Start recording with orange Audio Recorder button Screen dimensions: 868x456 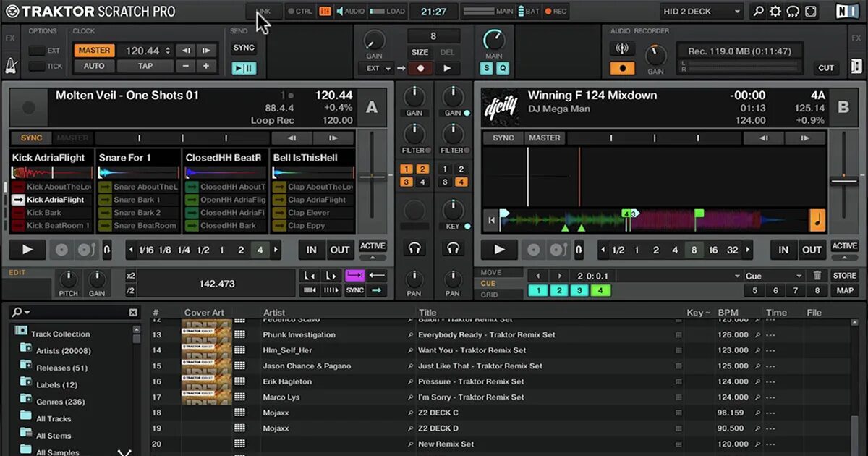pyautogui.click(x=621, y=68)
